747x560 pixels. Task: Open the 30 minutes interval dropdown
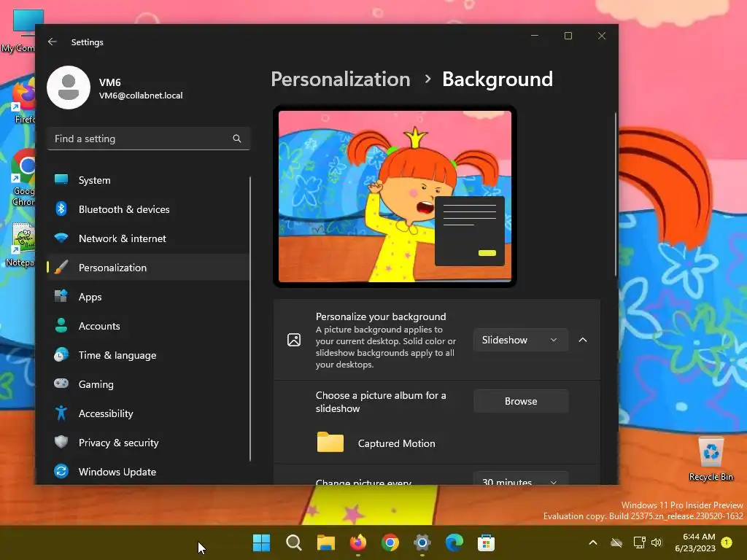coord(521,479)
